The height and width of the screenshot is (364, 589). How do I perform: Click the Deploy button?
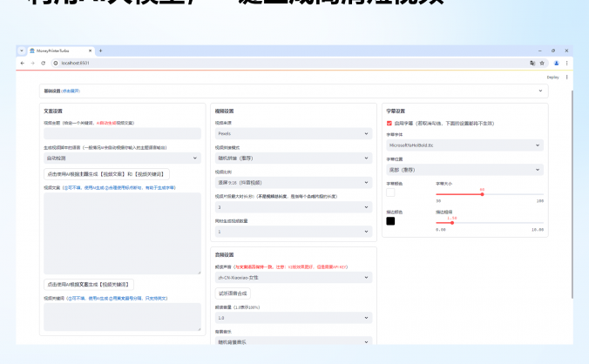(552, 78)
